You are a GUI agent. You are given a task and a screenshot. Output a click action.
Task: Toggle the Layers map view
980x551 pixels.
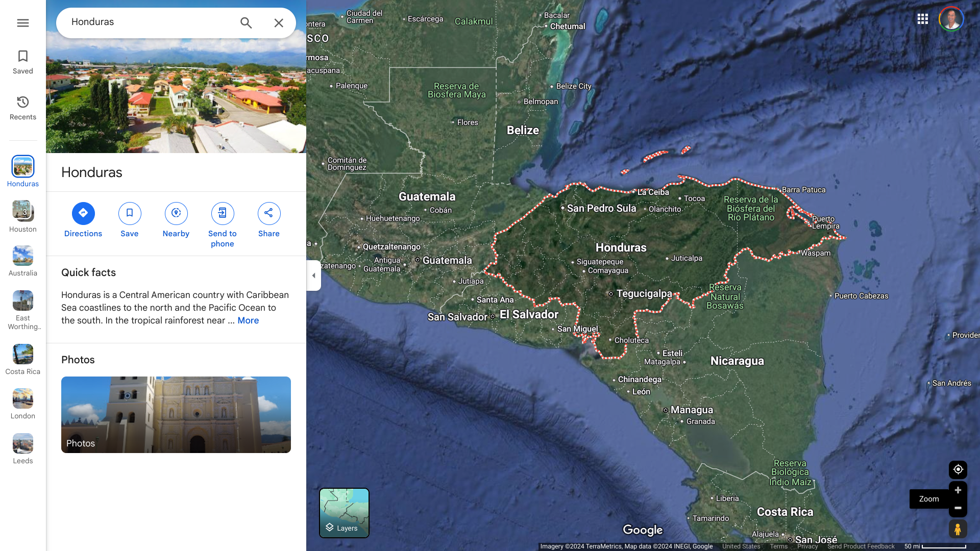(x=344, y=513)
